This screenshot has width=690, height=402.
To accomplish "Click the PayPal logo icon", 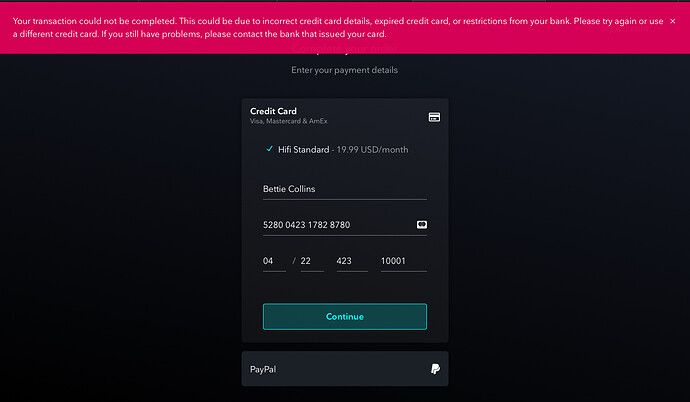I will click(x=435, y=369).
